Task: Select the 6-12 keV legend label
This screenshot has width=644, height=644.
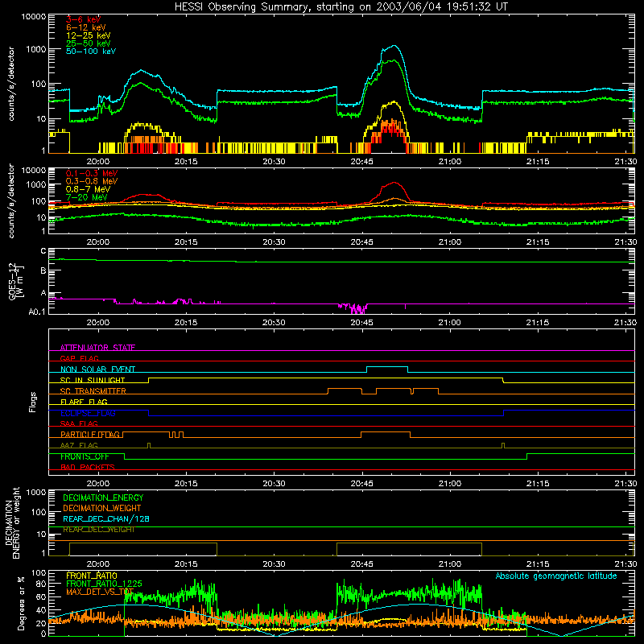Action: tap(85, 27)
